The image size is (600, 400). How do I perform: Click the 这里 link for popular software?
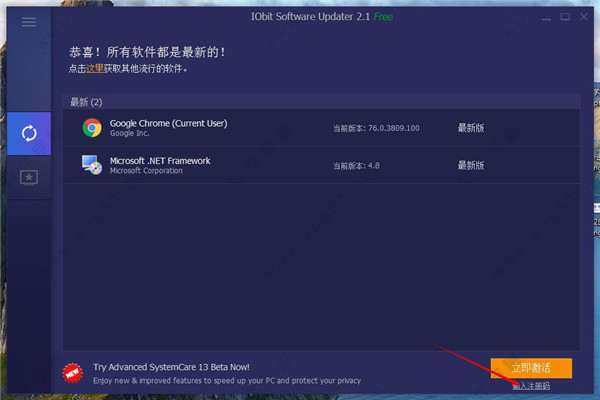pyautogui.click(x=93, y=69)
